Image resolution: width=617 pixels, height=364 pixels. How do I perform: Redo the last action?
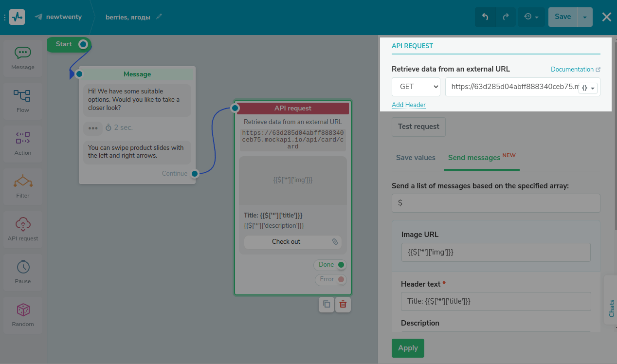506,17
